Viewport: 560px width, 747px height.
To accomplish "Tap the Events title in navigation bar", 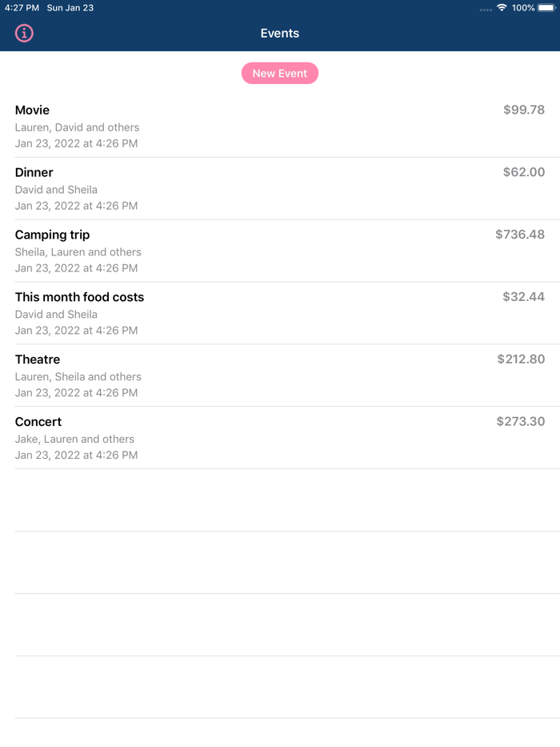I will [279, 33].
